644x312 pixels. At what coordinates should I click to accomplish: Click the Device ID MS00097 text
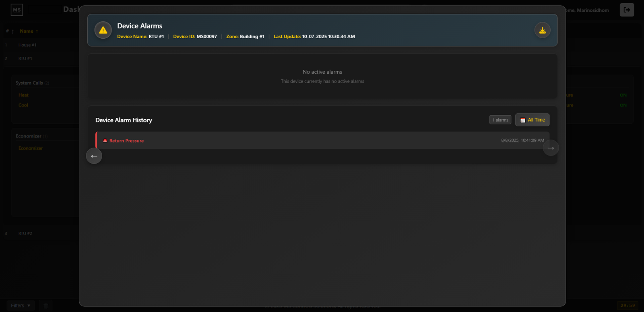(x=195, y=36)
